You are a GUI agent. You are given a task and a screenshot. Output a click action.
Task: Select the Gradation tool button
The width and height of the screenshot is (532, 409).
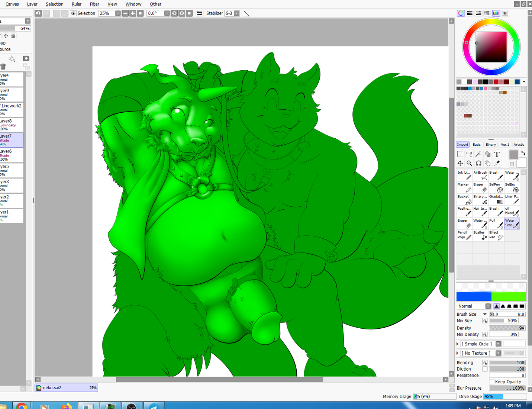(496, 199)
